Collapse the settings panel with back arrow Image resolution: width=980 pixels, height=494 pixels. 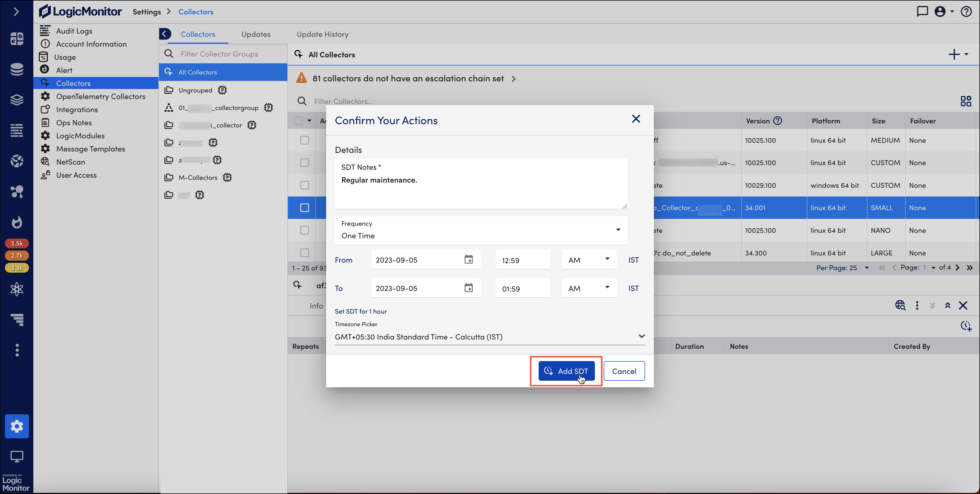point(165,34)
